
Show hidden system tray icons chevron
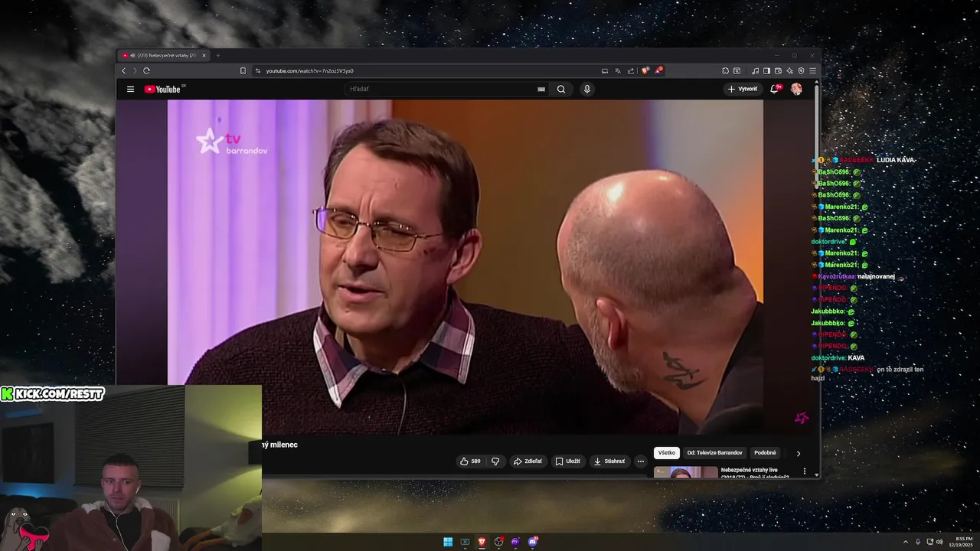point(906,542)
